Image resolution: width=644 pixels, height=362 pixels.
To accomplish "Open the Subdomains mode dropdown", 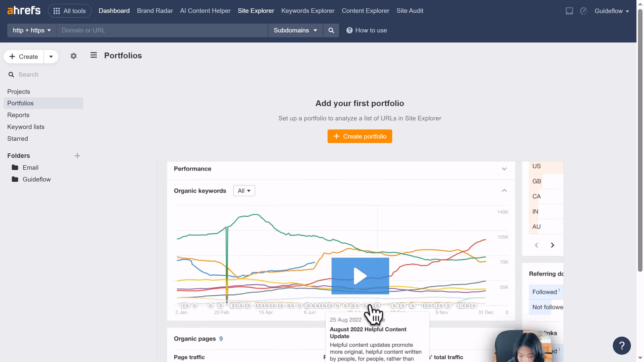I will tap(295, 30).
